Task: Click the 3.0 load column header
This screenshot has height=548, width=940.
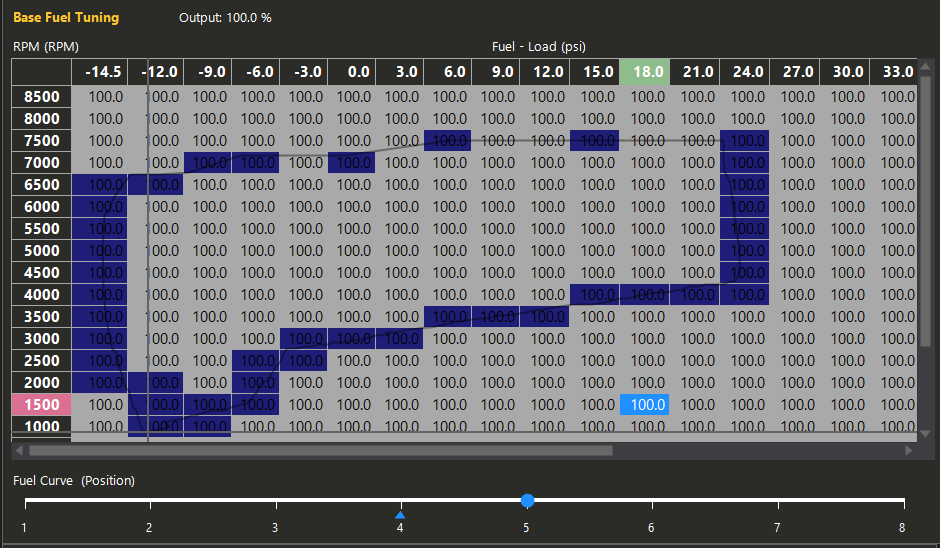Action: pyautogui.click(x=399, y=72)
